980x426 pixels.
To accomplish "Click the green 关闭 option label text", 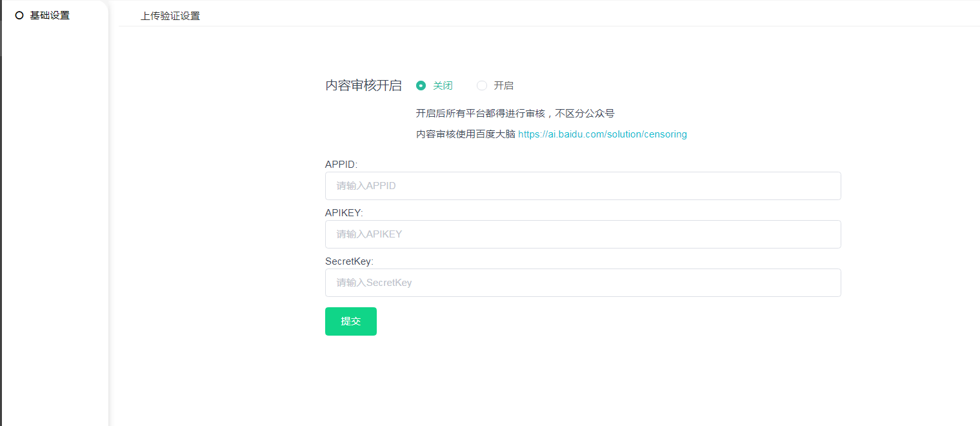I will pos(443,86).
